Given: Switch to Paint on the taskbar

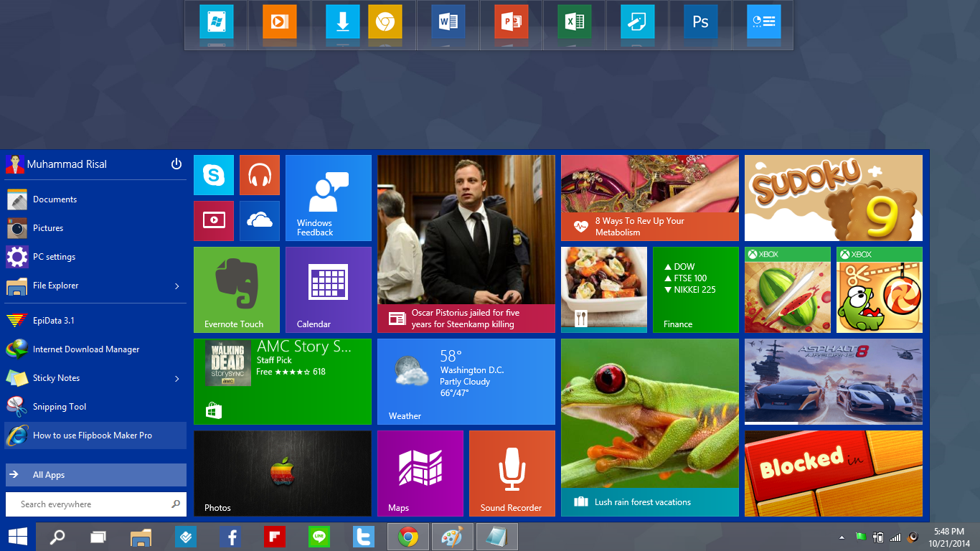Looking at the screenshot, I should click(453, 537).
